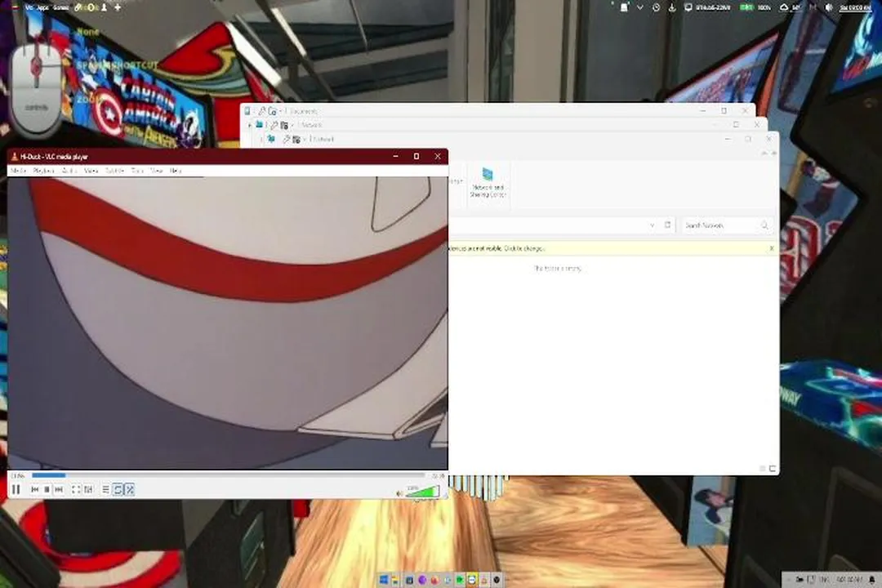Click the notification bell in tray
Viewport: 882px width, 588px height.
pyautogui.click(x=872, y=579)
